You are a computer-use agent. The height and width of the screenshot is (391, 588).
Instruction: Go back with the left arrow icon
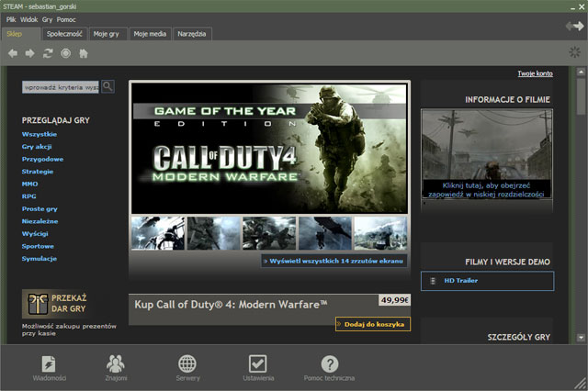click(x=13, y=53)
